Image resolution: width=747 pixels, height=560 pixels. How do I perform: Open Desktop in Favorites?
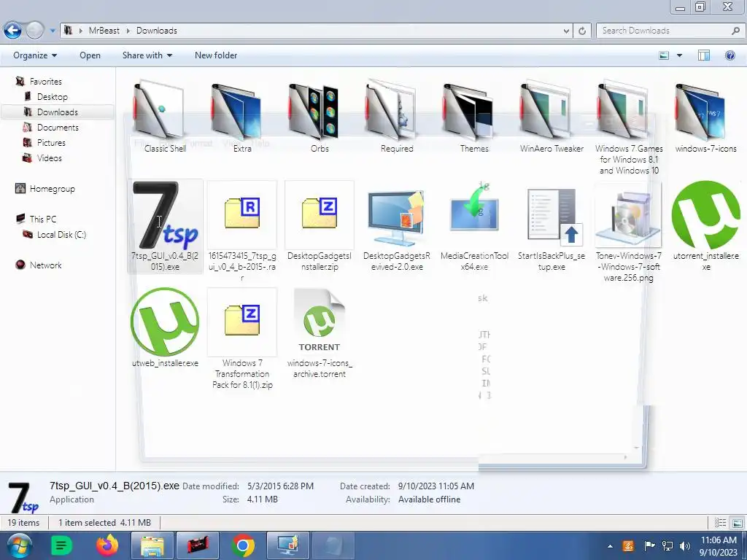click(x=53, y=97)
